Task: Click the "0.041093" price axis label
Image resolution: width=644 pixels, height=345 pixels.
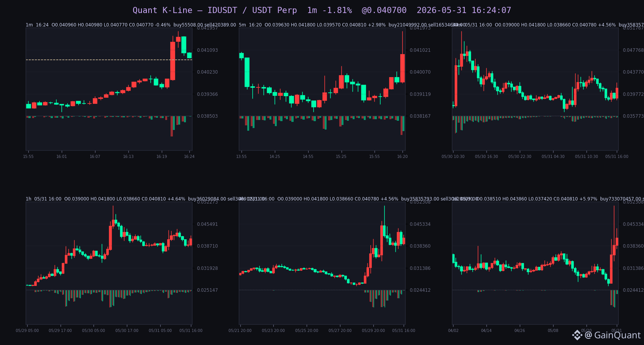Action: (207, 50)
